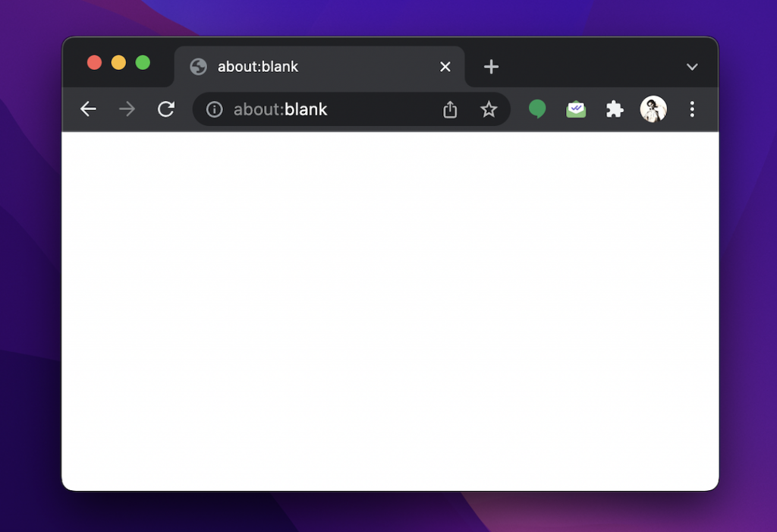The width and height of the screenshot is (777, 532).
Task: Open the share page icon
Action: tap(450, 110)
